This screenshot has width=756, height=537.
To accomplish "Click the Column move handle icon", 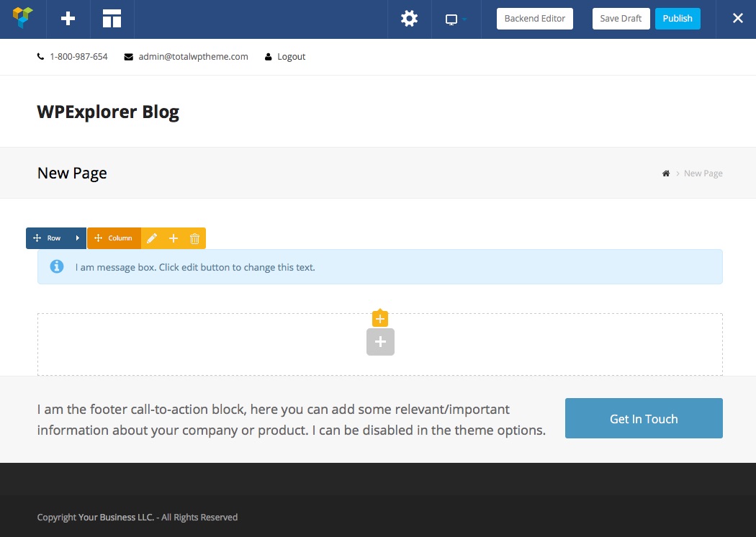I will click(x=98, y=238).
